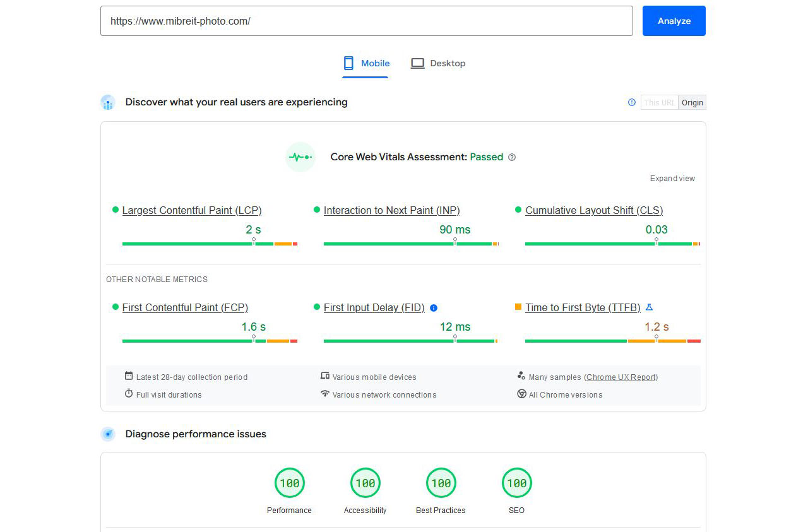
Task: Click the blue info icon beside FID
Action: [434, 308]
